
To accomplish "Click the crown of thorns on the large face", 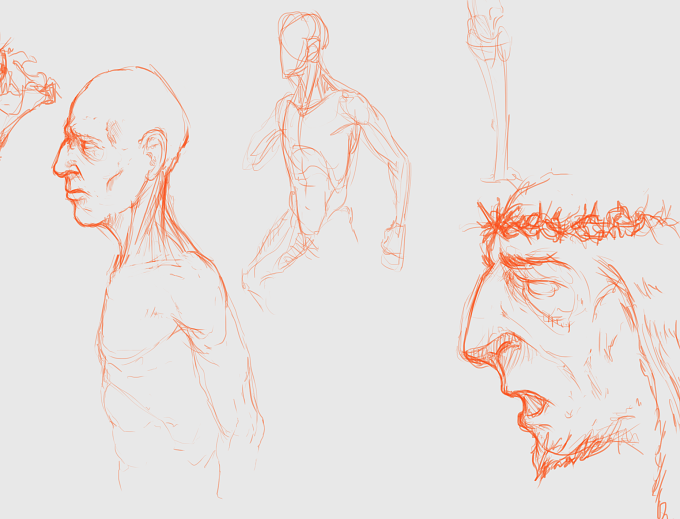I will (572, 221).
